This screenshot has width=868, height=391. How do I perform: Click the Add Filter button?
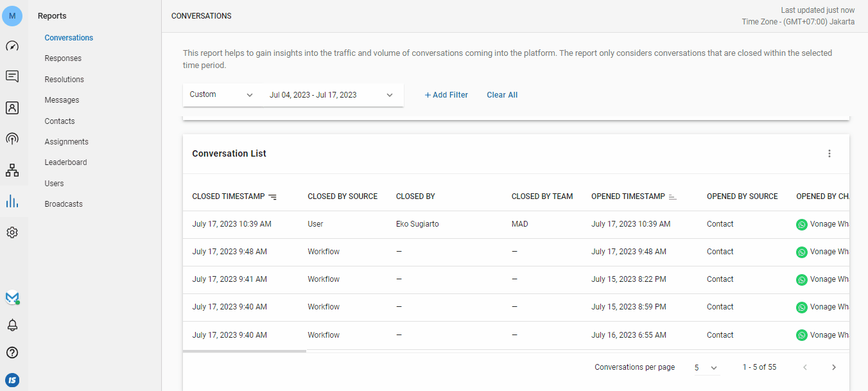[446, 95]
